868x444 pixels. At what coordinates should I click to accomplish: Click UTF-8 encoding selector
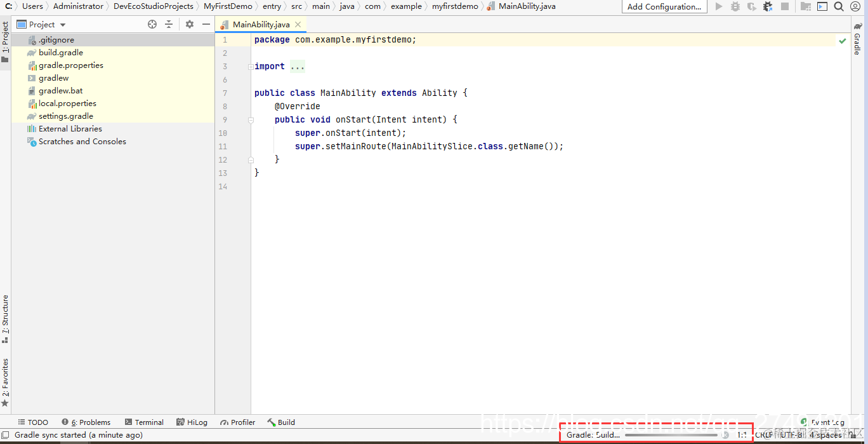point(791,435)
